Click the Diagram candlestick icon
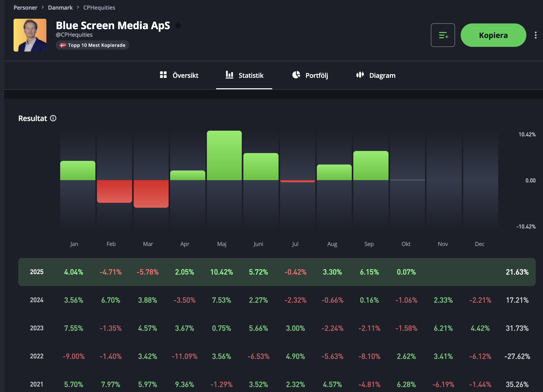Viewport: 543px width, 392px height. click(x=360, y=75)
